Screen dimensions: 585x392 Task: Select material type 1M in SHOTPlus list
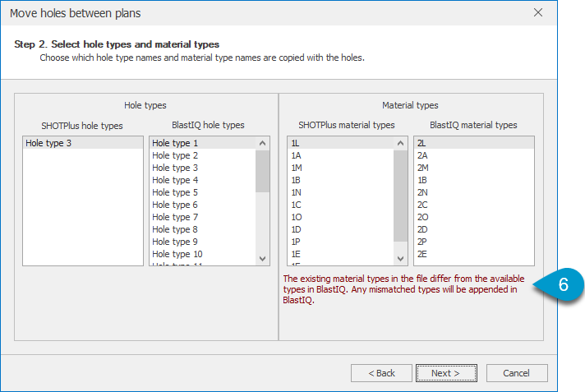(x=341, y=168)
